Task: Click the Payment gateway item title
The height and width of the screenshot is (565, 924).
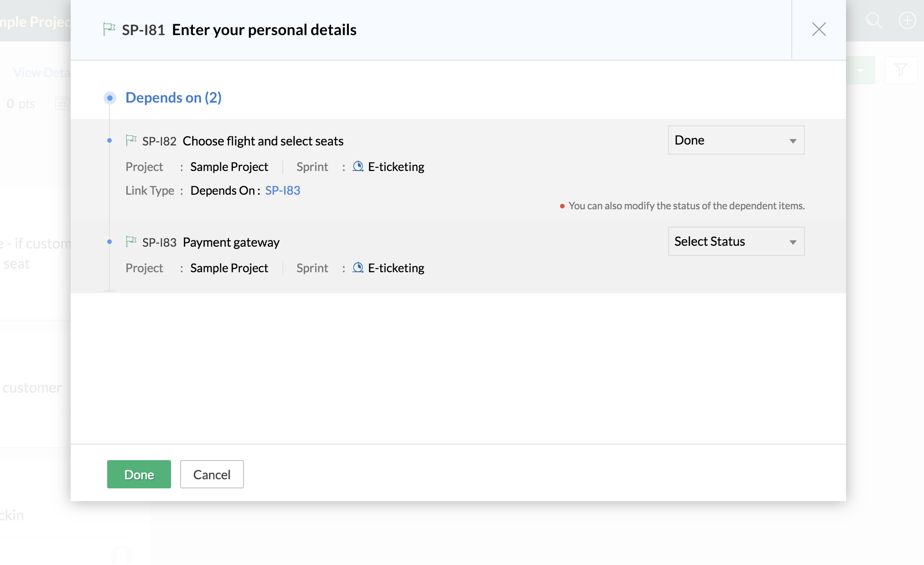Action: tap(231, 242)
